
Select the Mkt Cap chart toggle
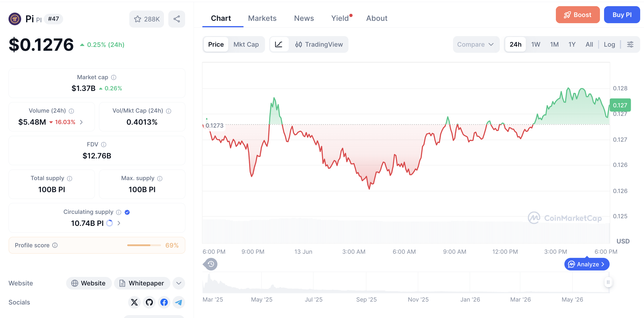(246, 45)
